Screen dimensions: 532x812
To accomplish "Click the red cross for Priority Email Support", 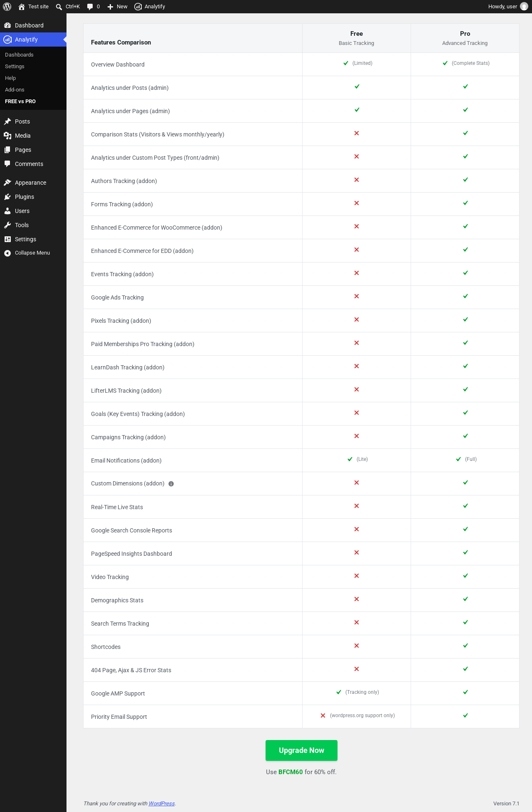I will pyautogui.click(x=323, y=715).
